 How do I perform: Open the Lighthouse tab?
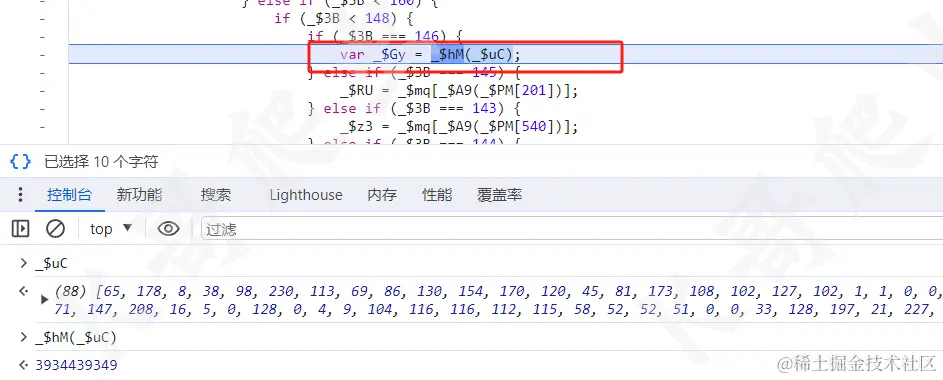click(306, 195)
